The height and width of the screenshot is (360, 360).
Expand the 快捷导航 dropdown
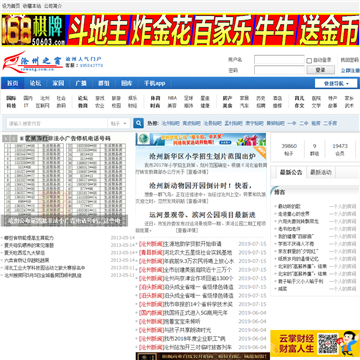336,83
